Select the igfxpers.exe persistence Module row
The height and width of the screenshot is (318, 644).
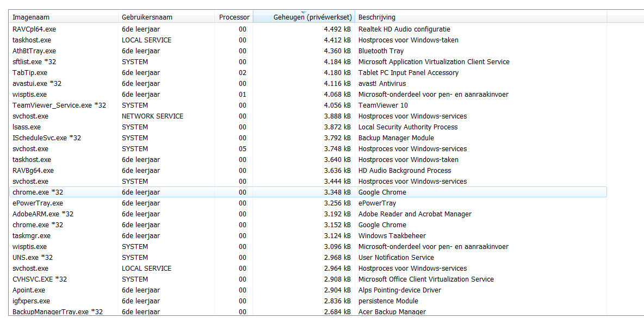tap(31, 301)
